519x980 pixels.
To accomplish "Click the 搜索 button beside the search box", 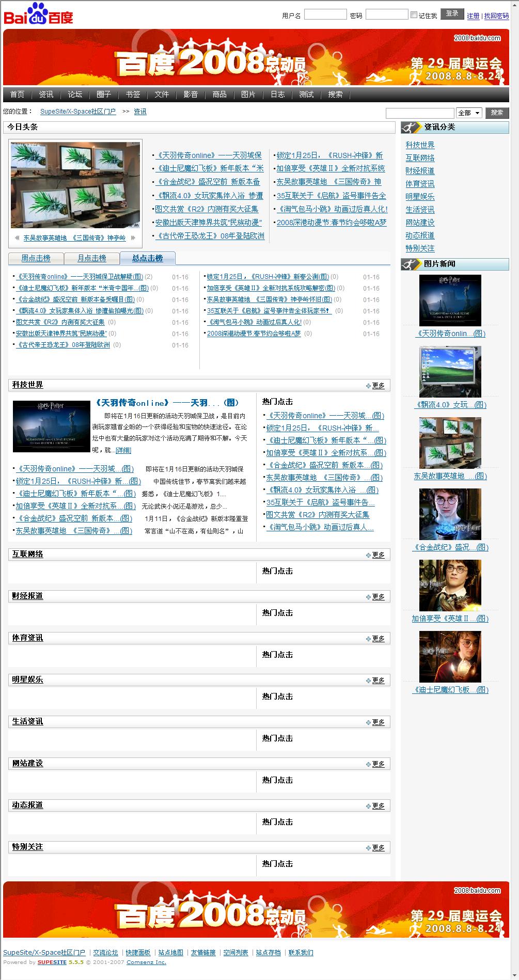I will click(497, 113).
